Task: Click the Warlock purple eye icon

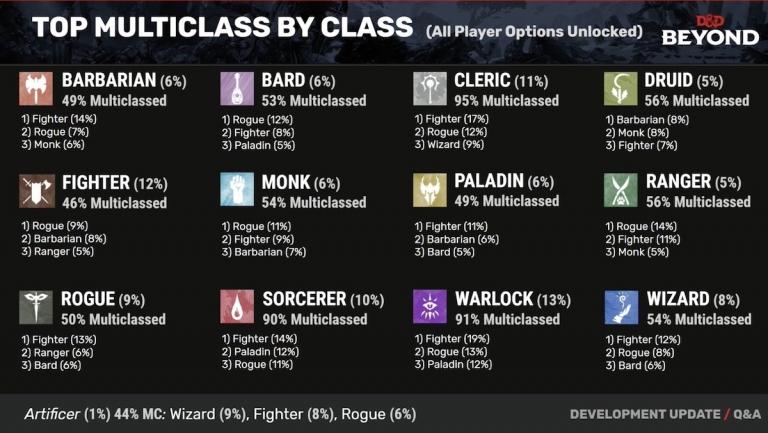Action: 429,307
